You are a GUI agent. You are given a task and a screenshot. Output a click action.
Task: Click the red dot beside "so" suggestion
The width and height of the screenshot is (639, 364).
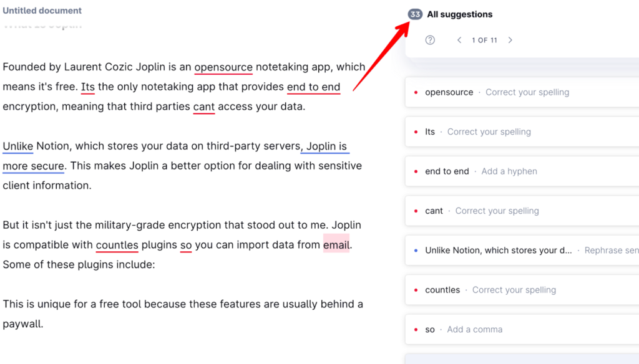pos(416,329)
